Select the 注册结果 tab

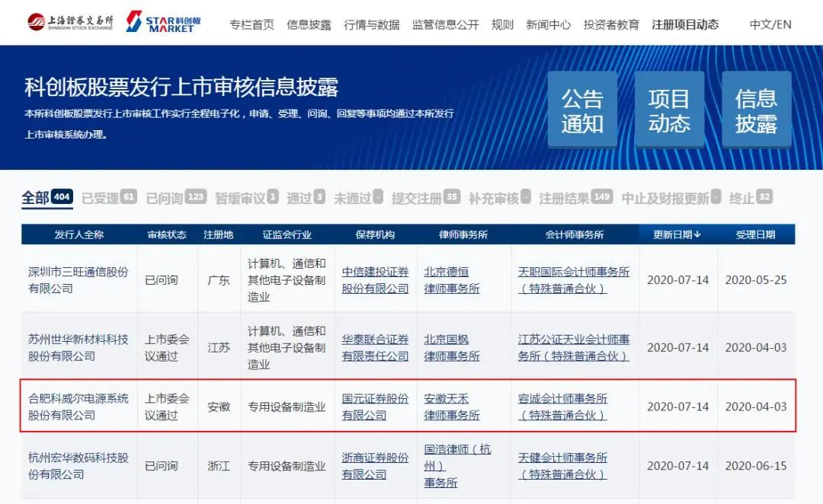pyautogui.click(x=576, y=198)
